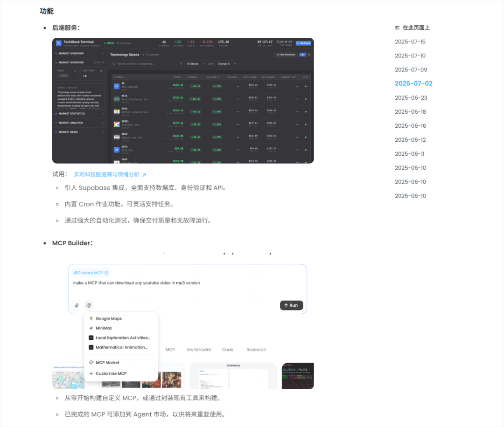Select the Market Statistics bar chart icon
504x427 pixels.
point(55,114)
